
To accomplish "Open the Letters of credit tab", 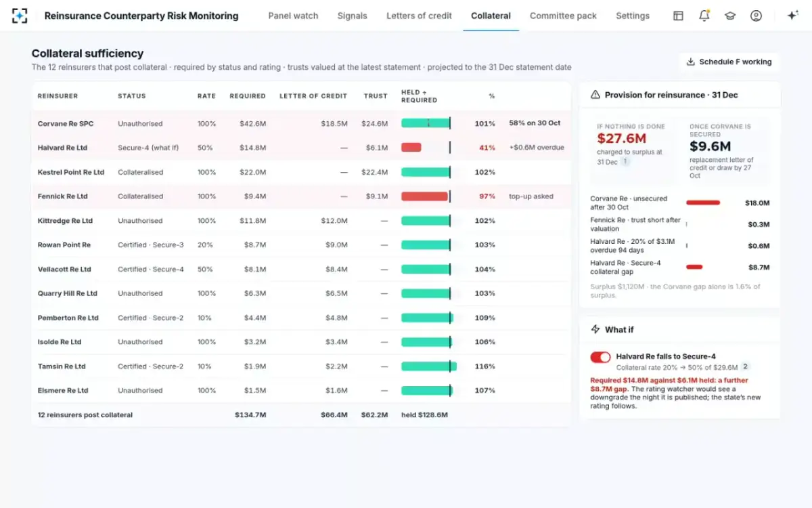I will pyautogui.click(x=419, y=16).
